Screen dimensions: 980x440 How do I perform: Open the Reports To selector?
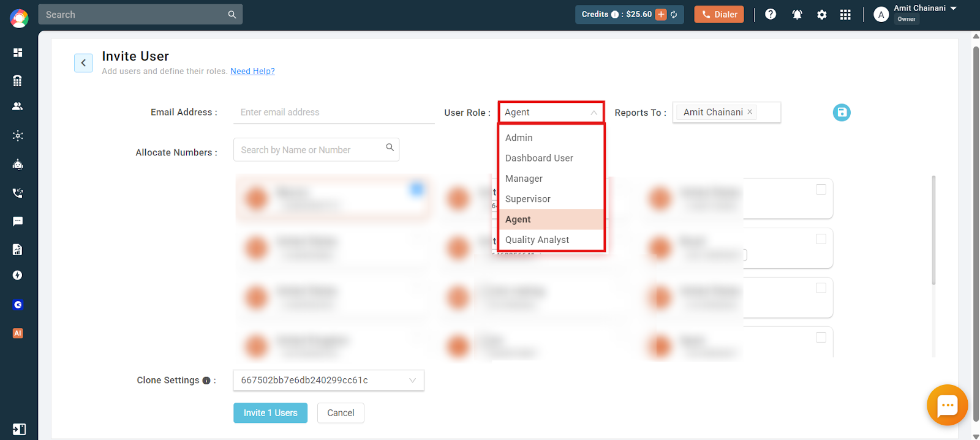coord(726,113)
